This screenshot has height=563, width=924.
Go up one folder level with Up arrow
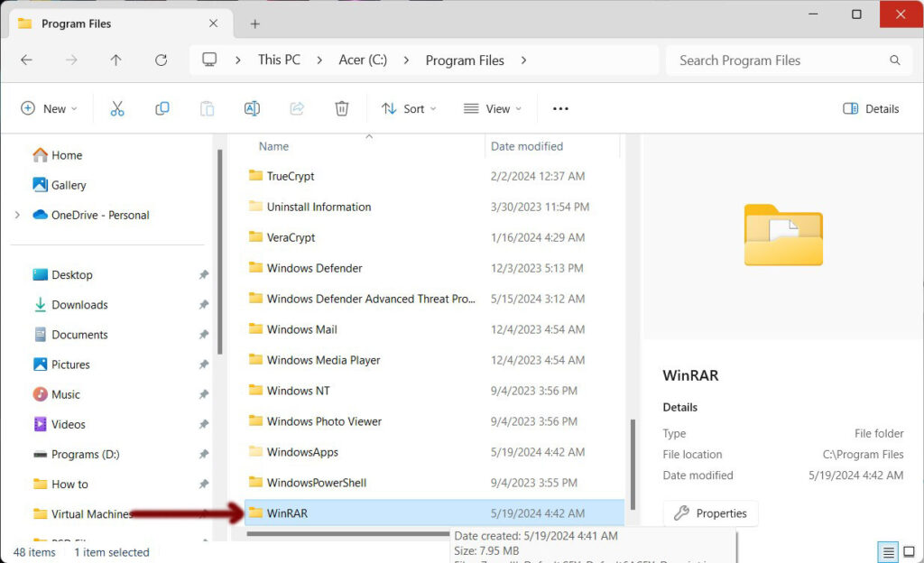click(115, 60)
